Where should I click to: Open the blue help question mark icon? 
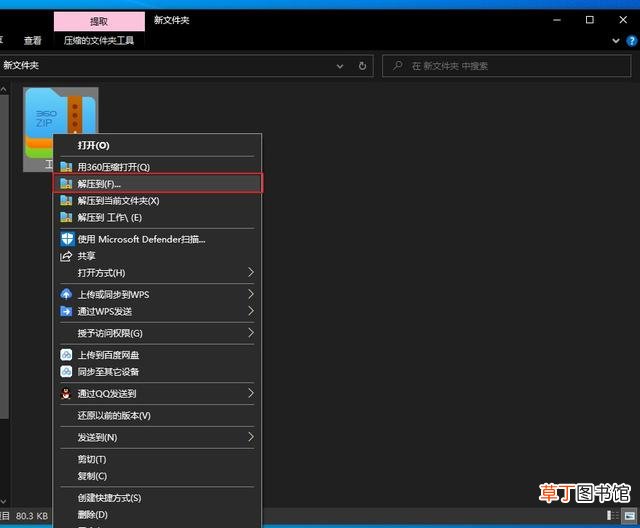(x=631, y=41)
